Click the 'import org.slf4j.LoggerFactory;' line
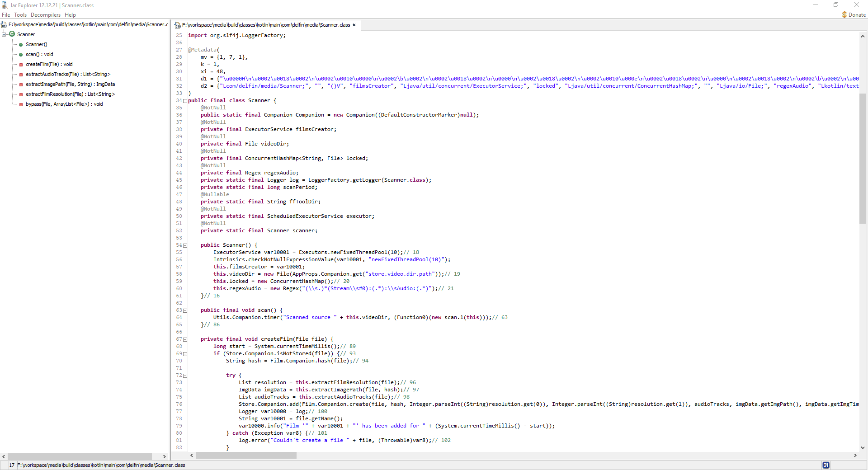 click(x=237, y=35)
